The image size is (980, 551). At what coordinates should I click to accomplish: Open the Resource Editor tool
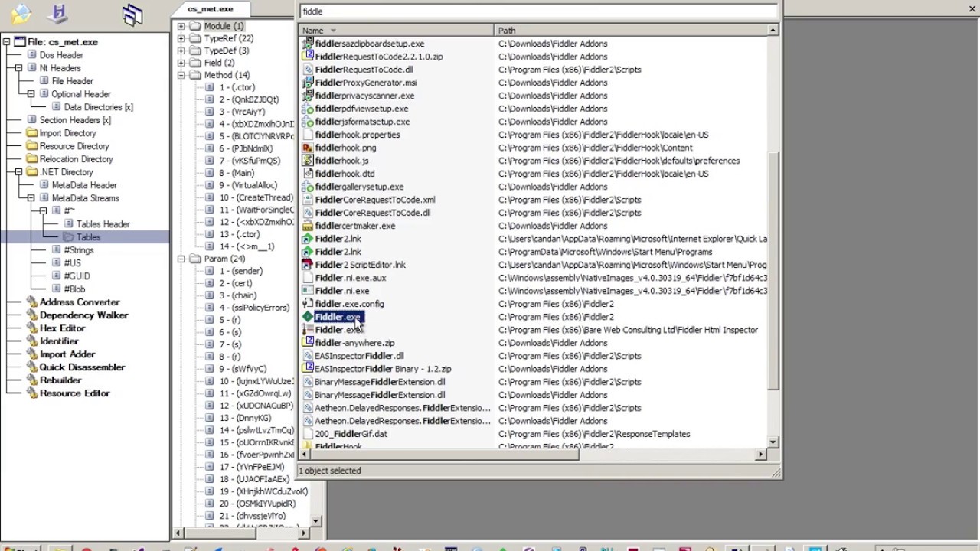[x=75, y=393]
